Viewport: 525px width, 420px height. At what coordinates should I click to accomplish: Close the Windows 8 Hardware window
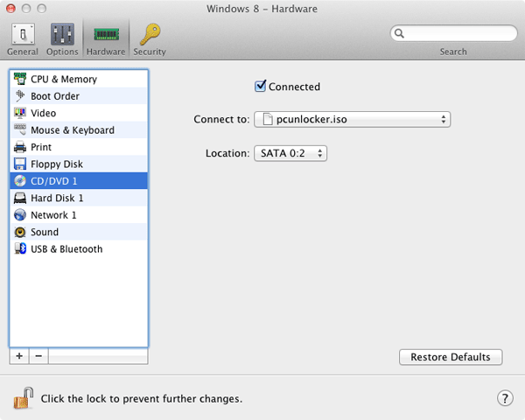click(11, 9)
